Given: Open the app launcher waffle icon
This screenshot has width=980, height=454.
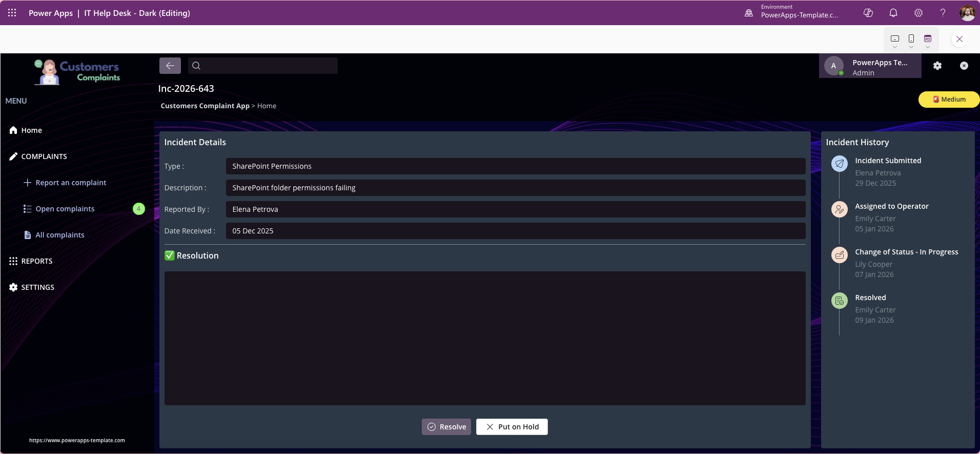Looking at the screenshot, I should [12, 13].
